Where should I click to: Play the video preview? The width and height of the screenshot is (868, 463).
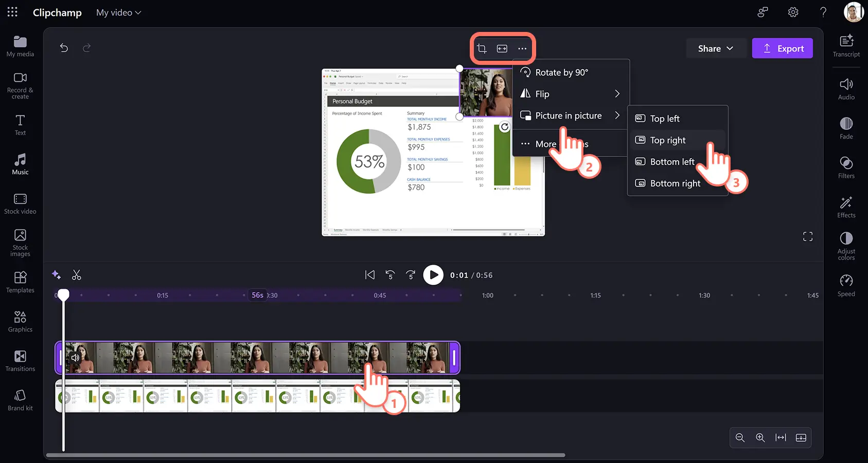click(x=433, y=275)
